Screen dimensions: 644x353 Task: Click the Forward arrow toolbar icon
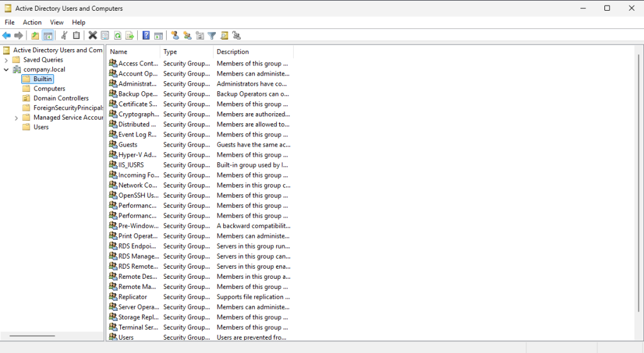[18, 36]
